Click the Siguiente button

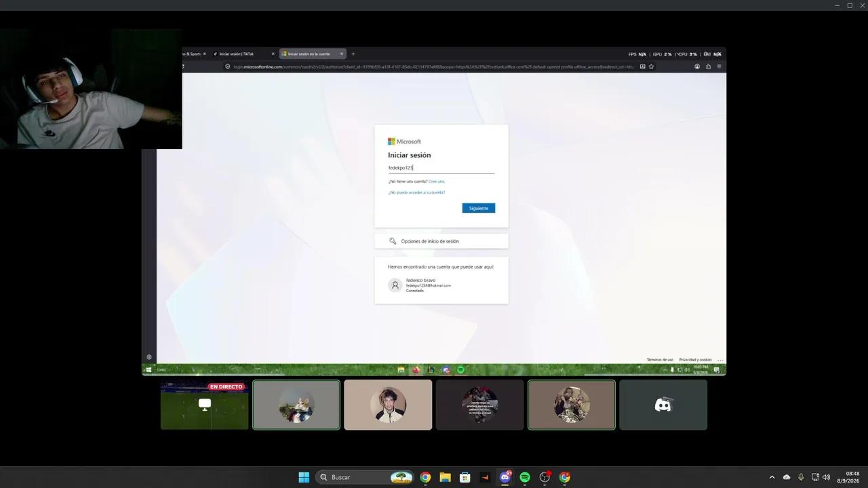[x=479, y=208]
